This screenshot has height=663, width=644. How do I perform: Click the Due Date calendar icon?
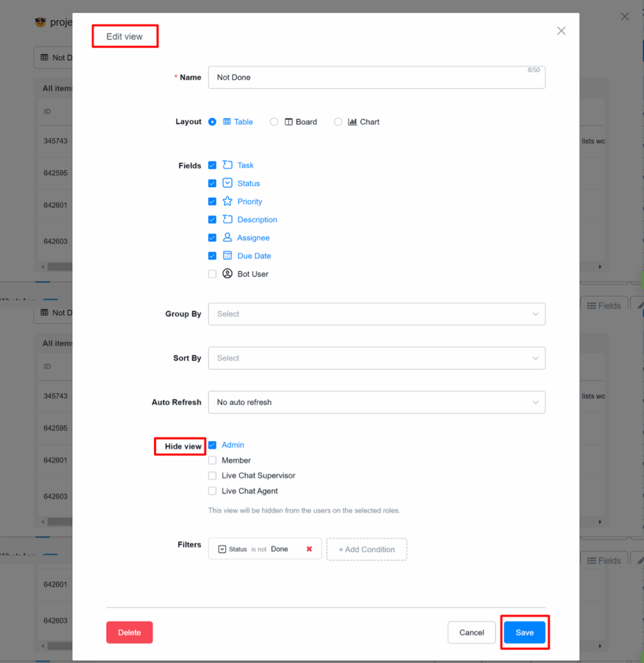(x=227, y=256)
